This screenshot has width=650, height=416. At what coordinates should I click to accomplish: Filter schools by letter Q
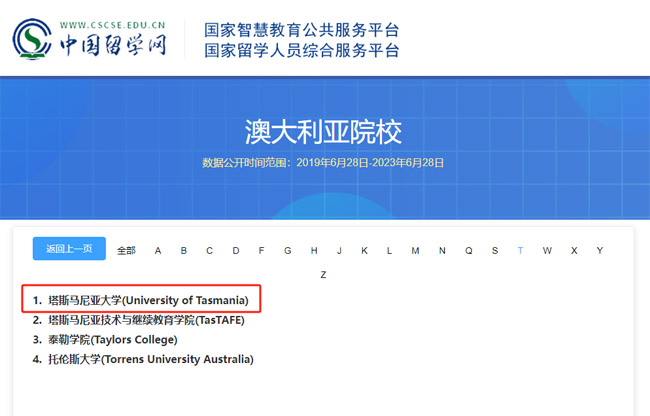click(x=469, y=251)
